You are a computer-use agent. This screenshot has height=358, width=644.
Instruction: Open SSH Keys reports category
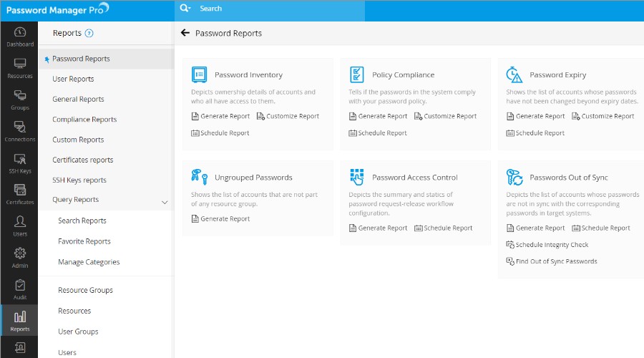79,180
